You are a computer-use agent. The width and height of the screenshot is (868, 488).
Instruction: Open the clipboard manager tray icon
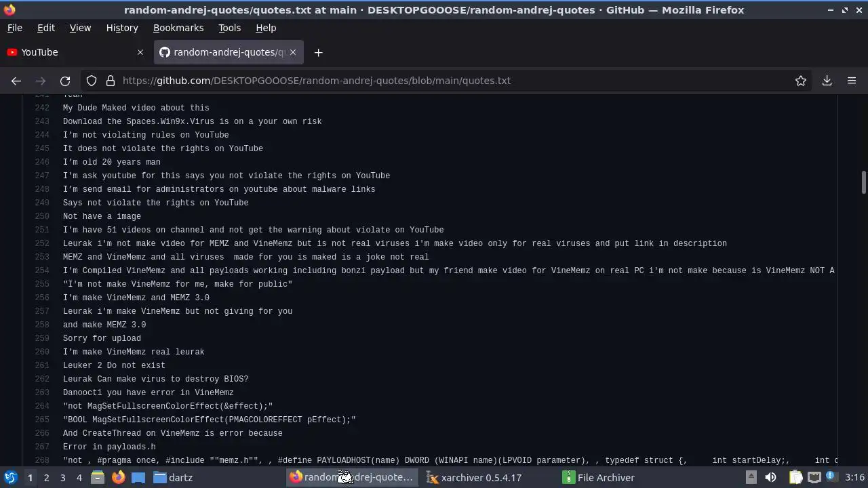[x=795, y=478]
